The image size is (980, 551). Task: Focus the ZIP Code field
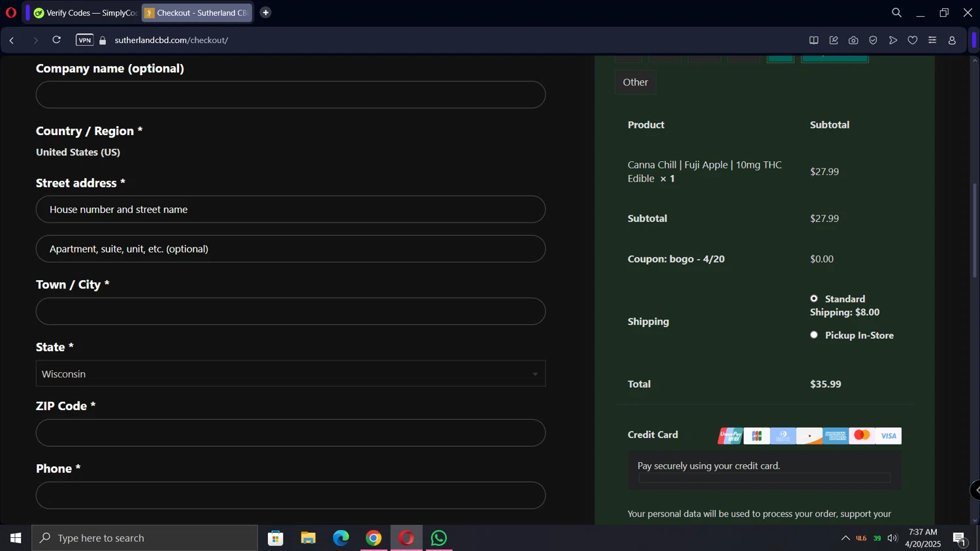pos(291,433)
